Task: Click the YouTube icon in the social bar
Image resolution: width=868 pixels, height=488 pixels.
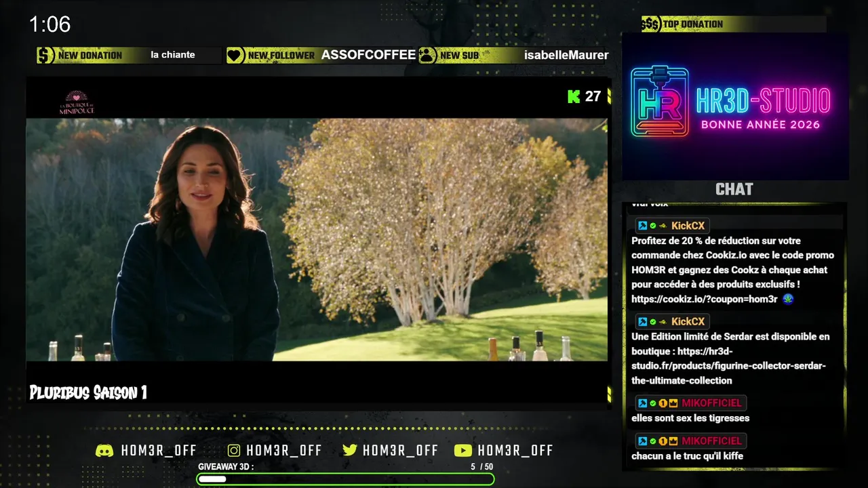Action: tap(462, 451)
